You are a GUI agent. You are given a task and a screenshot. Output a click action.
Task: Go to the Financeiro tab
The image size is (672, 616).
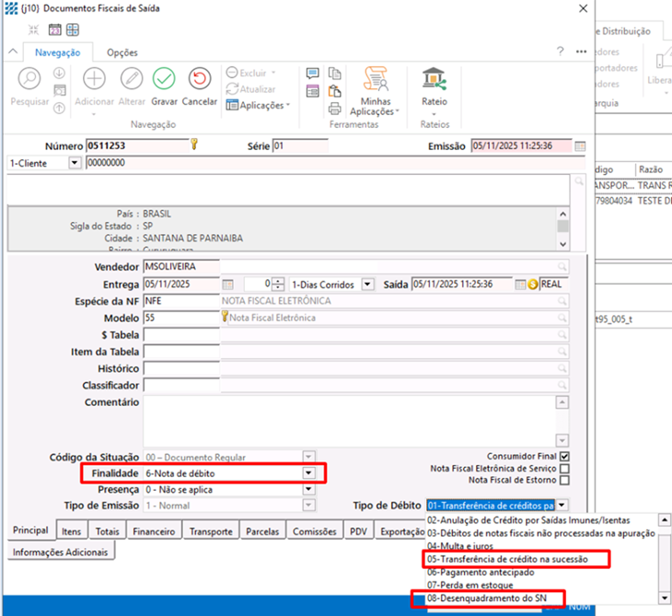tap(153, 531)
